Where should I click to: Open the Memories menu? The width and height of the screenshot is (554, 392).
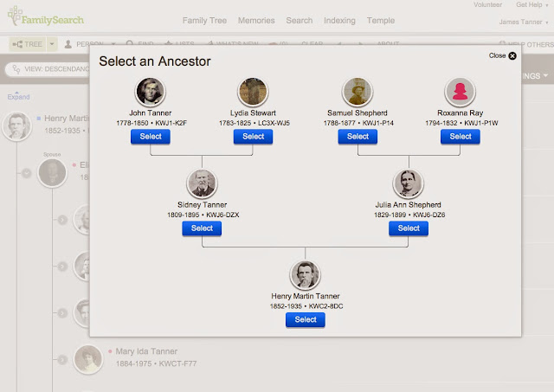tap(256, 21)
